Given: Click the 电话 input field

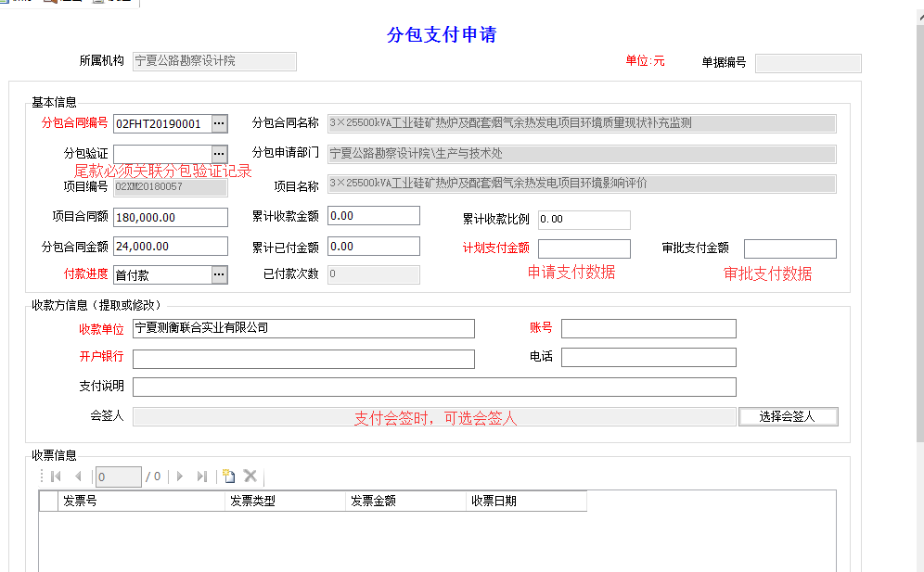Looking at the screenshot, I should (x=648, y=358).
